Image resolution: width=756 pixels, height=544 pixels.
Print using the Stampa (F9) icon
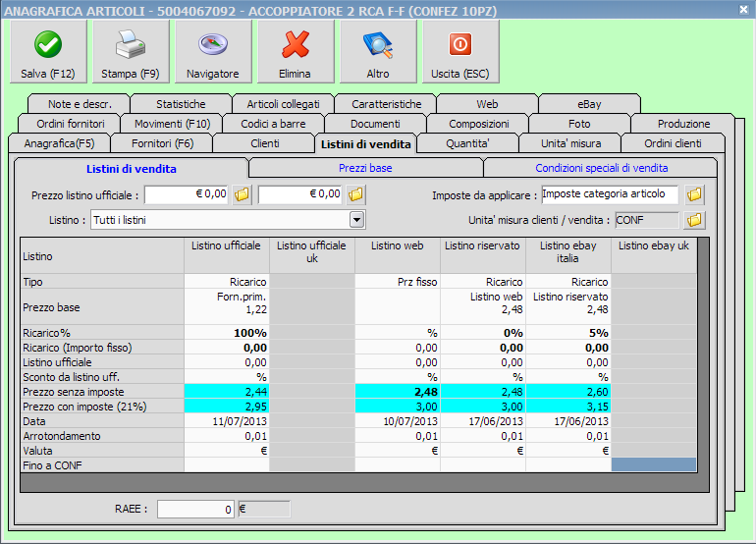[130, 52]
